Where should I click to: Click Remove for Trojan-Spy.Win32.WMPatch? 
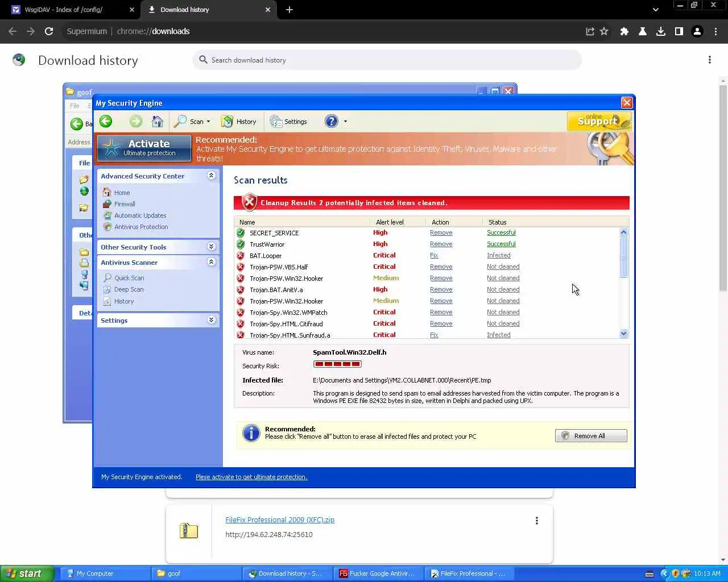441,312
